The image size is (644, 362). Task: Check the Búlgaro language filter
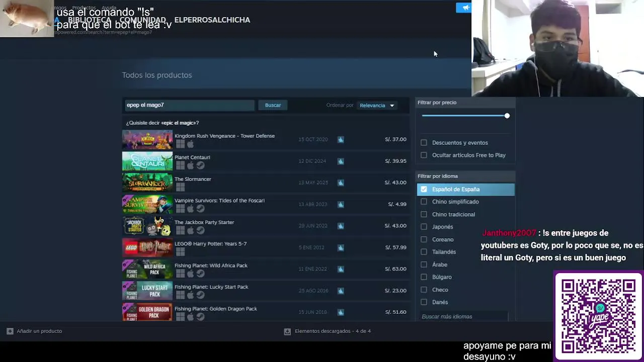(x=424, y=277)
